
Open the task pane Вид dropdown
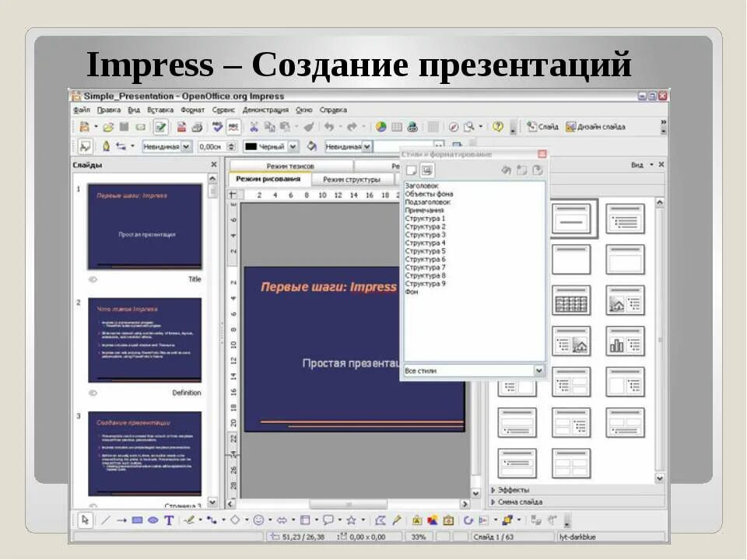pyautogui.click(x=642, y=165)
